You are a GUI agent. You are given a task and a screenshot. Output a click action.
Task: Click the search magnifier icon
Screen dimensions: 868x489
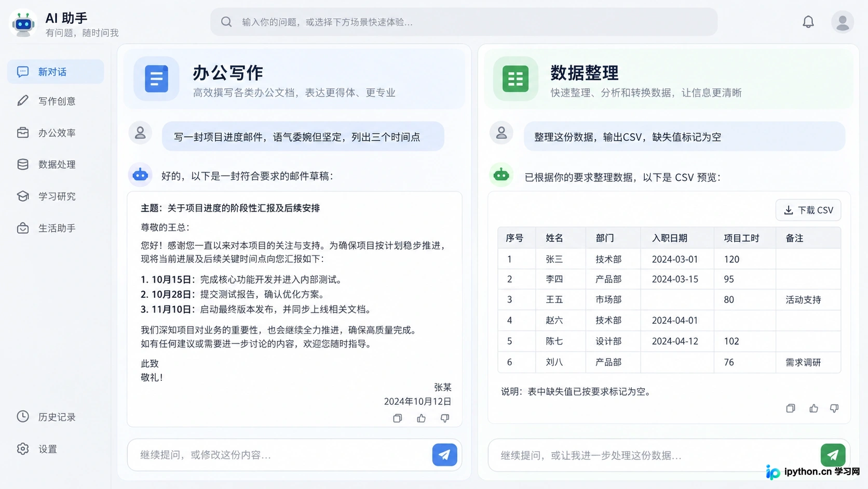pyautogui.click(x=226, y=22)
